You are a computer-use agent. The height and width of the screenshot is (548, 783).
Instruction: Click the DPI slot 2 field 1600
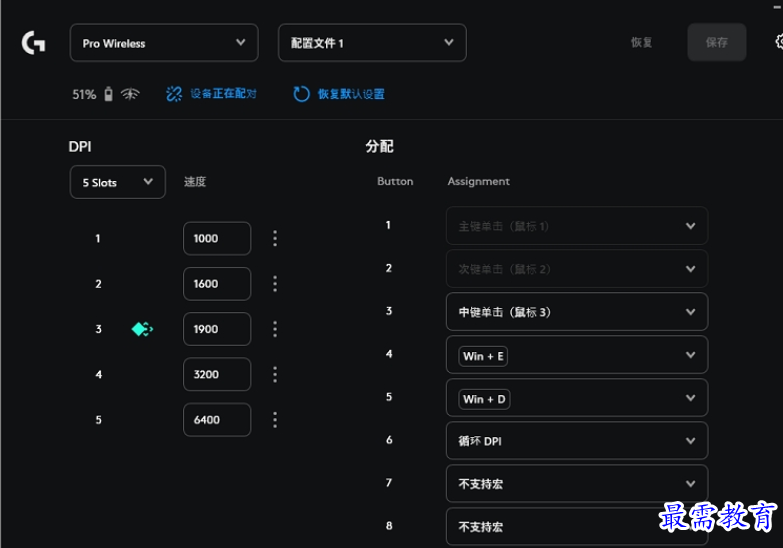(217, 284)
